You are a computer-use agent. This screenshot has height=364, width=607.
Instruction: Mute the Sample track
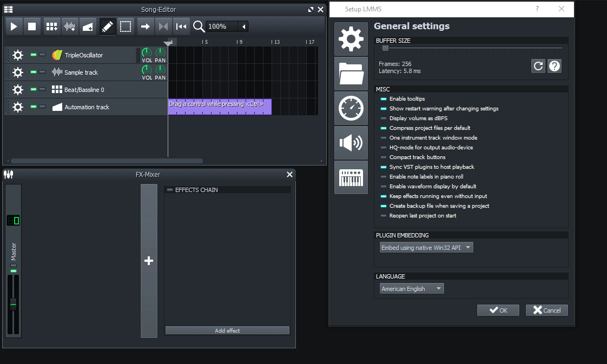32,72
